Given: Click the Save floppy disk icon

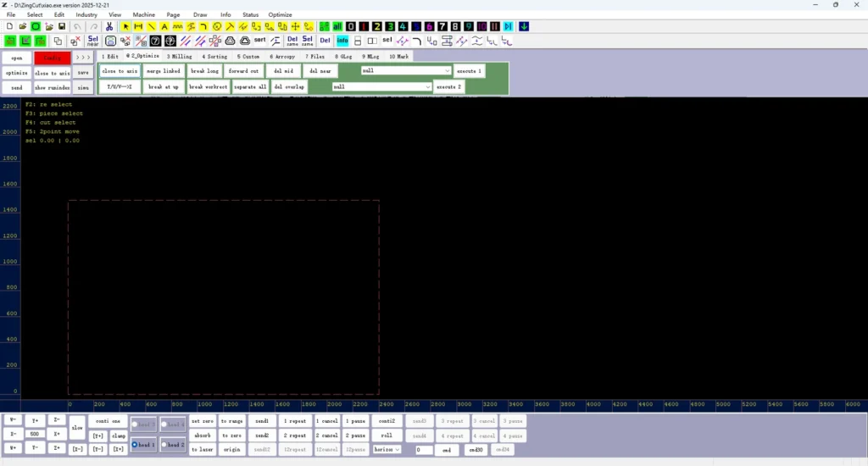Looking at the screenshot, I should click(x=62, y=26).
